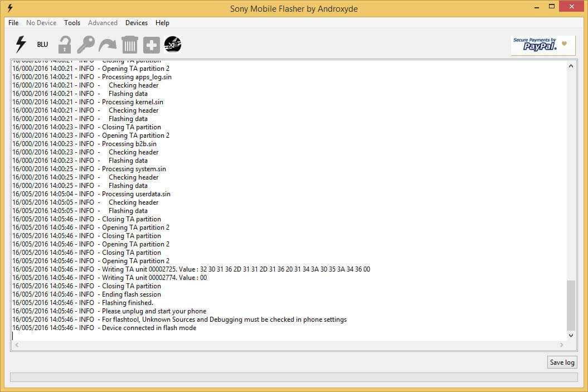The width and height of the screenshot is (588, 392).
Task: Click the lightning bolt flash device icon
Action: (21, 45)
